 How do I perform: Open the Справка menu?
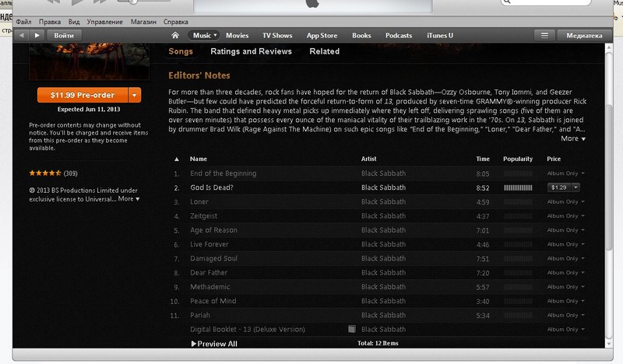click(x=176, y=22)
